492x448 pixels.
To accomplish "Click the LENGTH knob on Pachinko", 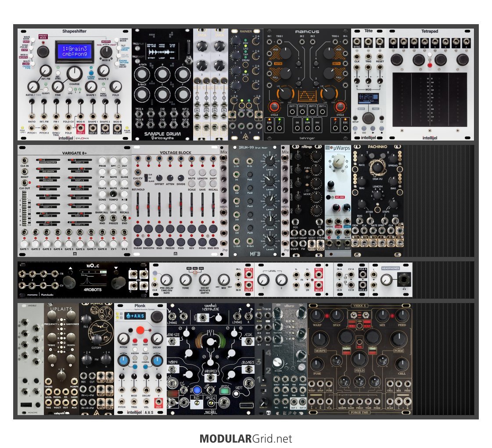I will [377, 195].
